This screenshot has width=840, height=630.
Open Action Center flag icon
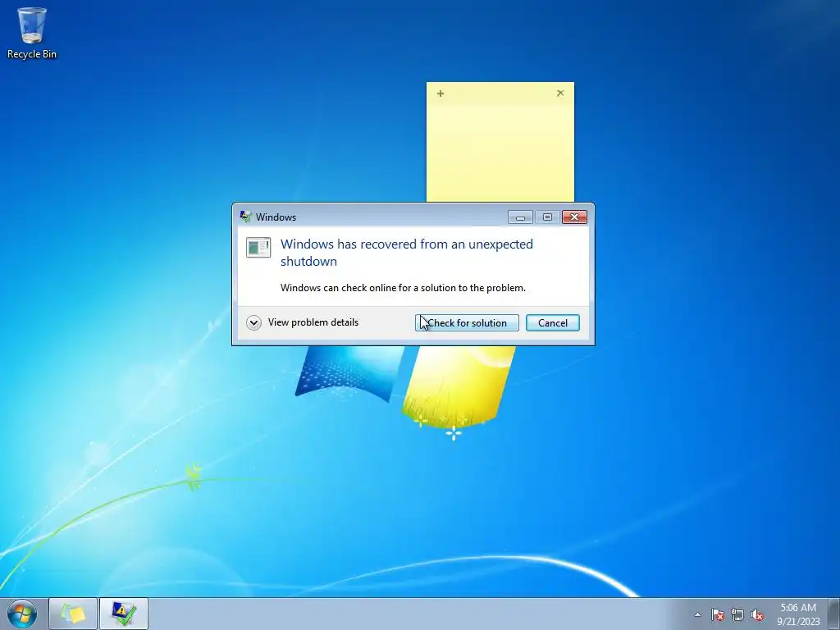point(717,614)
